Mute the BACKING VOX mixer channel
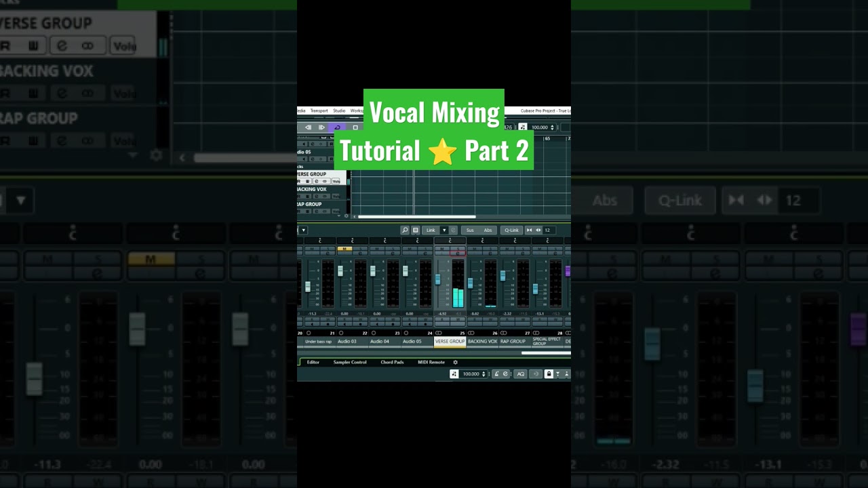This screenshot has height=488, width=868. click(475, 249)
